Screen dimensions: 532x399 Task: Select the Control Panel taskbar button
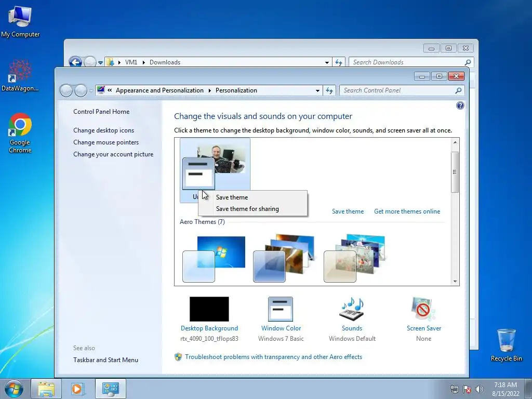point(110,389)
